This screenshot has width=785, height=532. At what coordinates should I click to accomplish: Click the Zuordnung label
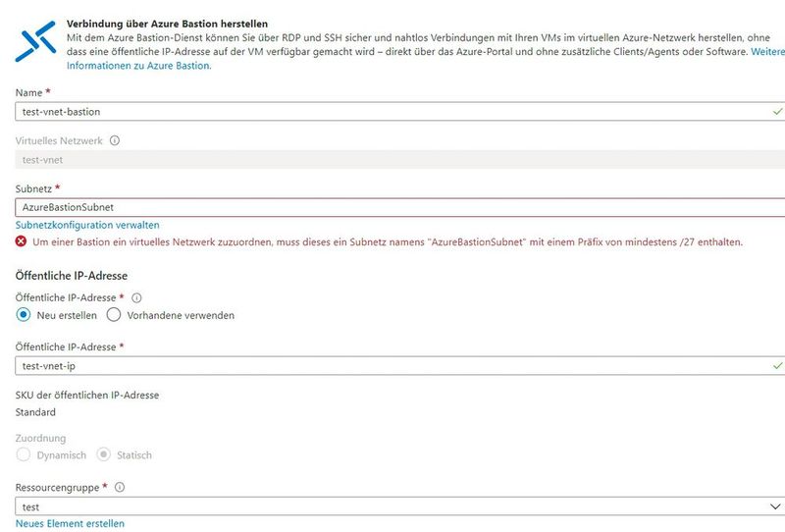[x=40, y=438]
